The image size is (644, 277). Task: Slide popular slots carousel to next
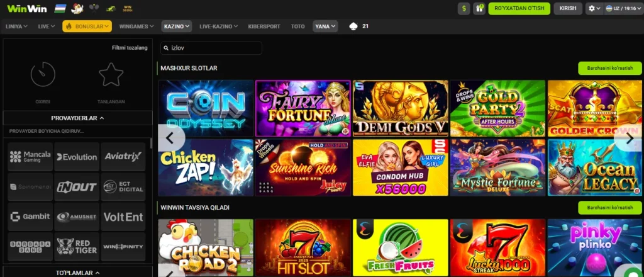coord(629,138)
